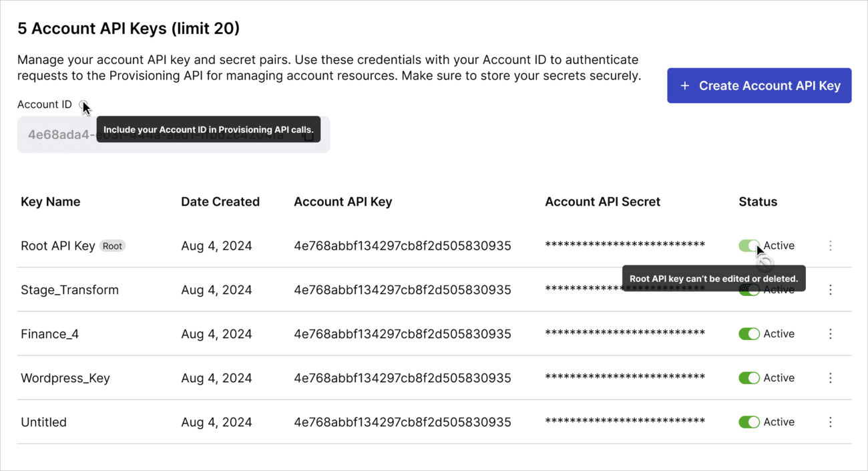868x471 pixels.
Task: Click the Status column header
Action: pyautogui.click(x=758, y=202)
